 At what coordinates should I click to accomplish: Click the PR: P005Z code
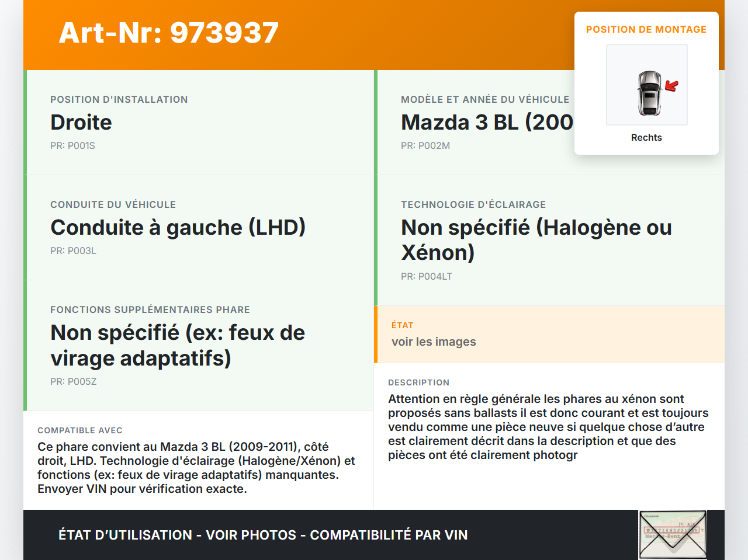click(73, 381)
